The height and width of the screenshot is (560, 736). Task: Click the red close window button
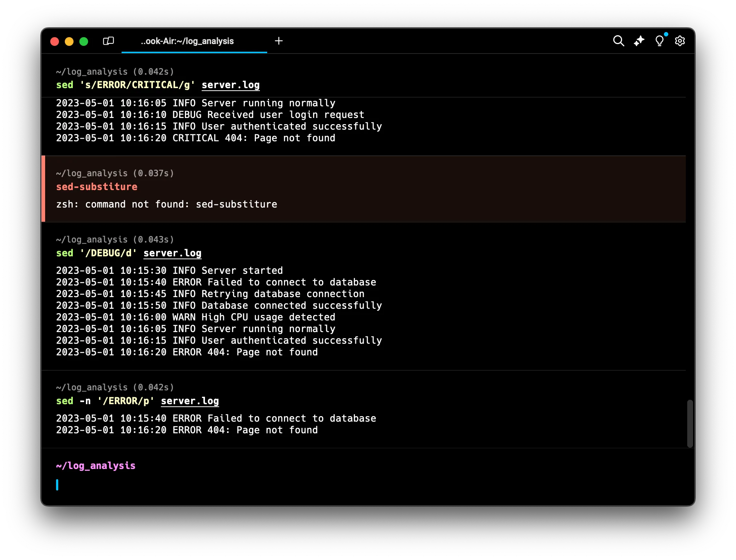click(x=55, y=42)
